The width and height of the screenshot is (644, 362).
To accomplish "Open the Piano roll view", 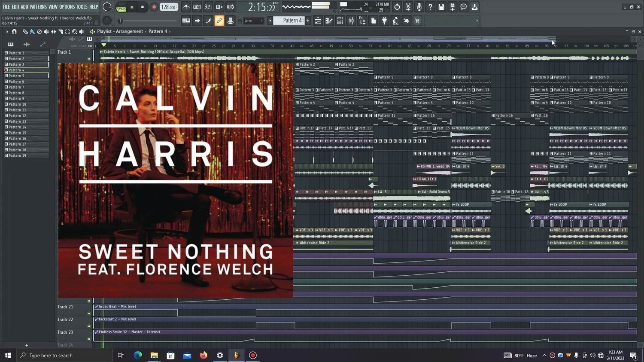I will 329,21.
